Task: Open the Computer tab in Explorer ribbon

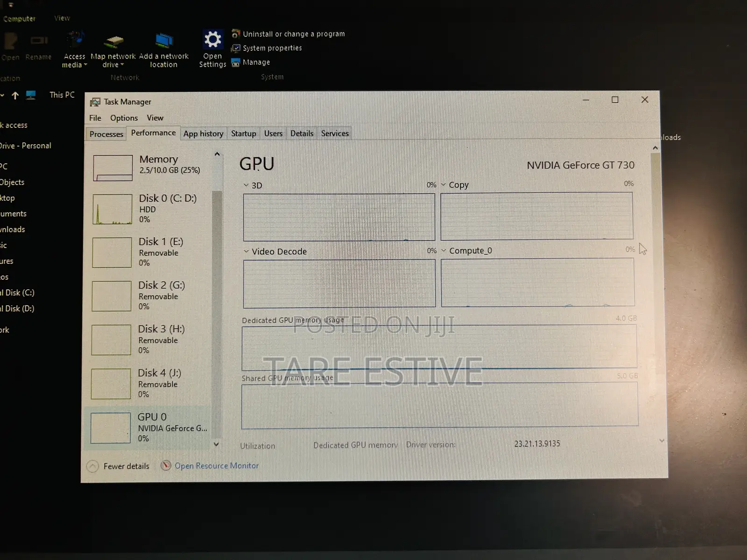Action: coord(19,19)
